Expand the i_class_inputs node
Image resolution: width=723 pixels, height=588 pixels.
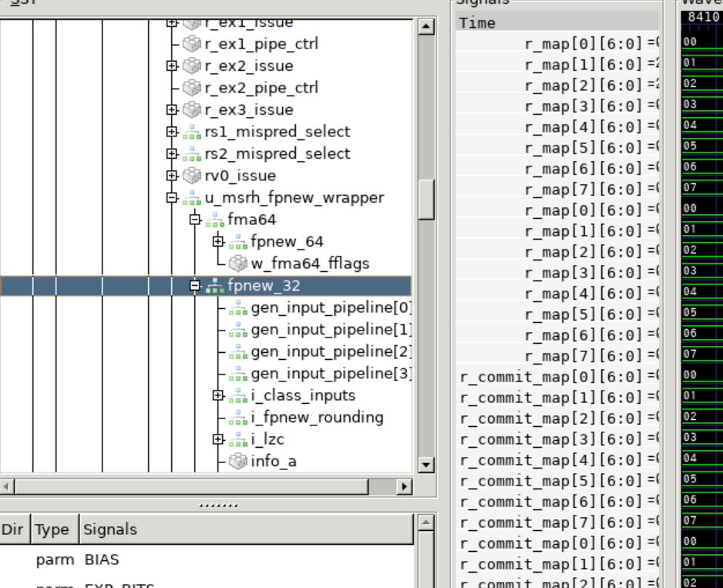[218, 395]
